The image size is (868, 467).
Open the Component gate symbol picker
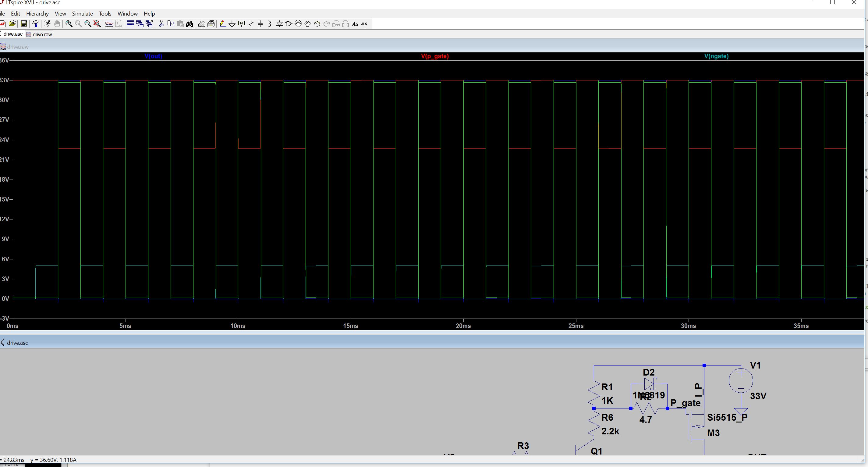289,23
